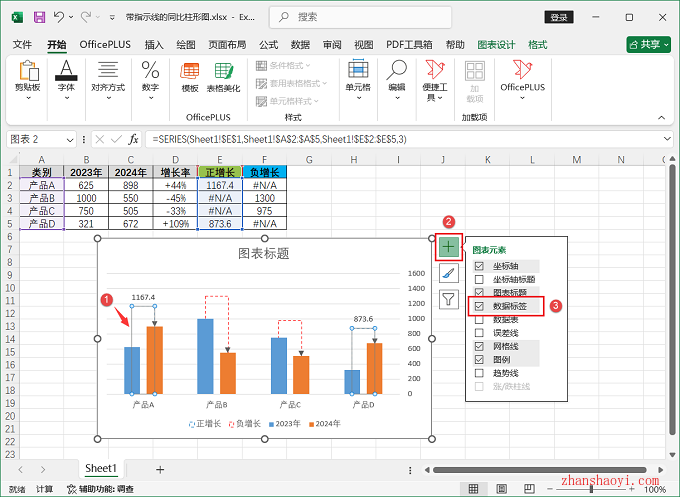The height and width of the screenshot is (497, 680).
Task: Open the 插入 ribbon tab
Action: point(154,45)
